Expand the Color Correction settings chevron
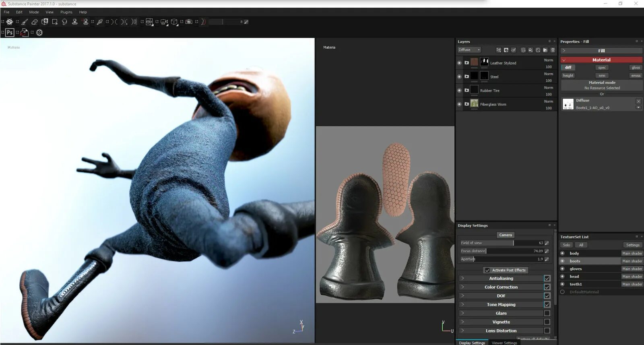The height and width of the screenshot is (345, 644). tap(462, 287)
